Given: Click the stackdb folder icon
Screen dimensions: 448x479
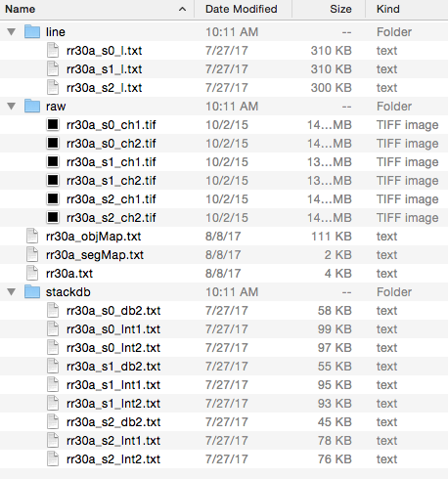Looking at the screenshot, I should coord(32,291).
